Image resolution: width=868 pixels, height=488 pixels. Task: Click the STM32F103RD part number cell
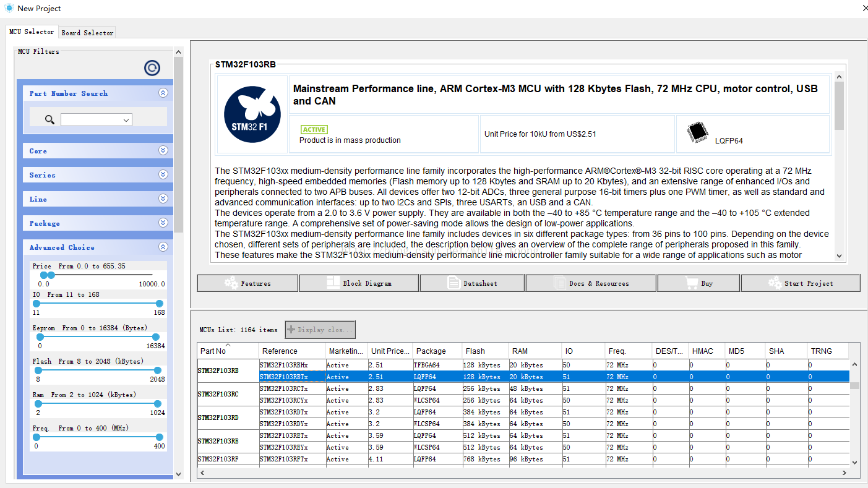(228, 417)
